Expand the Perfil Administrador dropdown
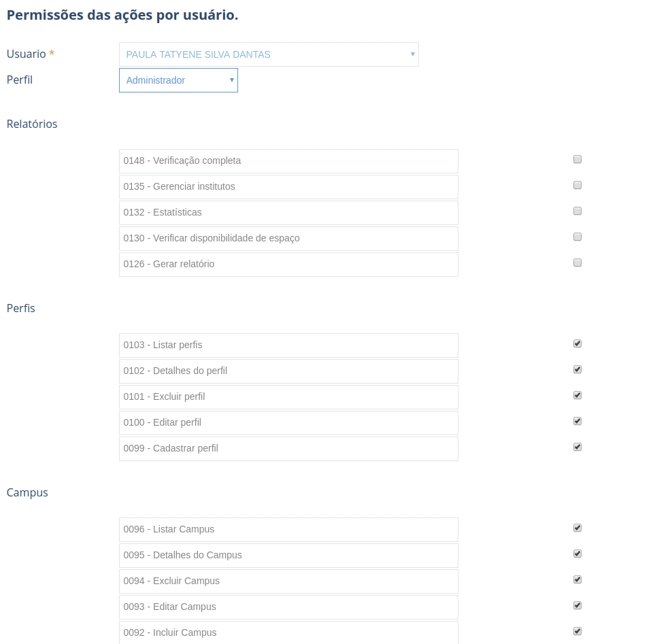 pos(178,80)
